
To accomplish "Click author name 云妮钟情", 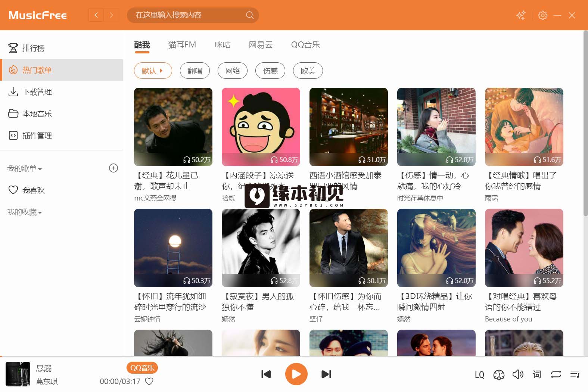I will pyautogui.click(x=147, y=319).
